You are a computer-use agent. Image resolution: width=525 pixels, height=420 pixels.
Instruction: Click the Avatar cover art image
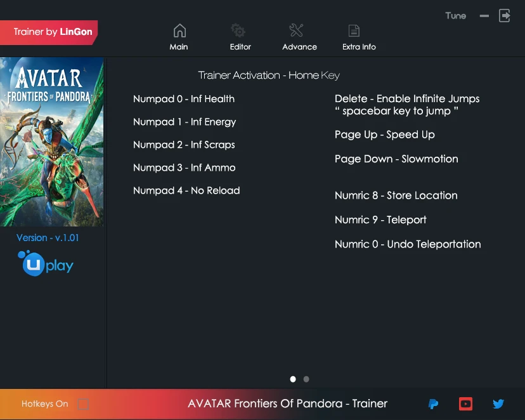52,141
